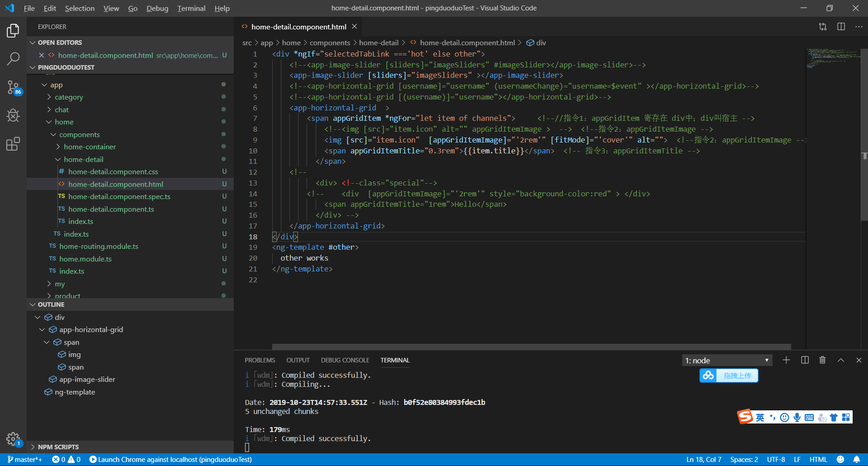Viewport: 868px width, 466px height.
Task: Open the terminal selector dropdown '1: node'
Action: tap(727, 361)
